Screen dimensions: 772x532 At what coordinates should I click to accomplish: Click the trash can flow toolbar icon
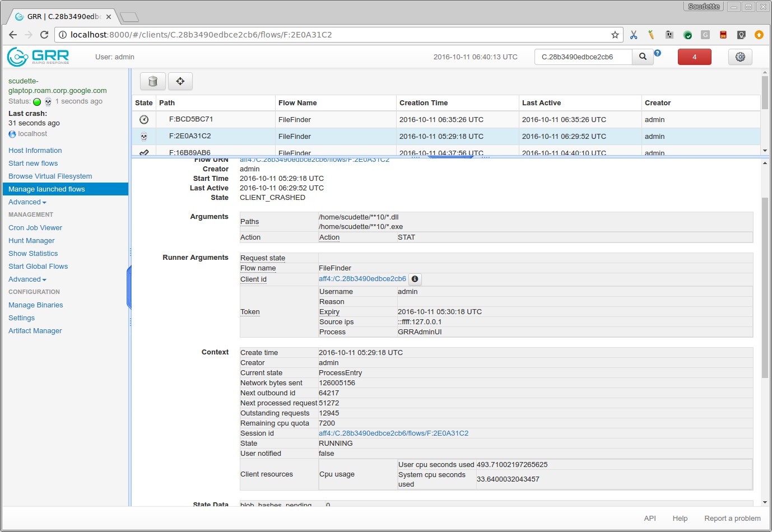tap(152, 81)
